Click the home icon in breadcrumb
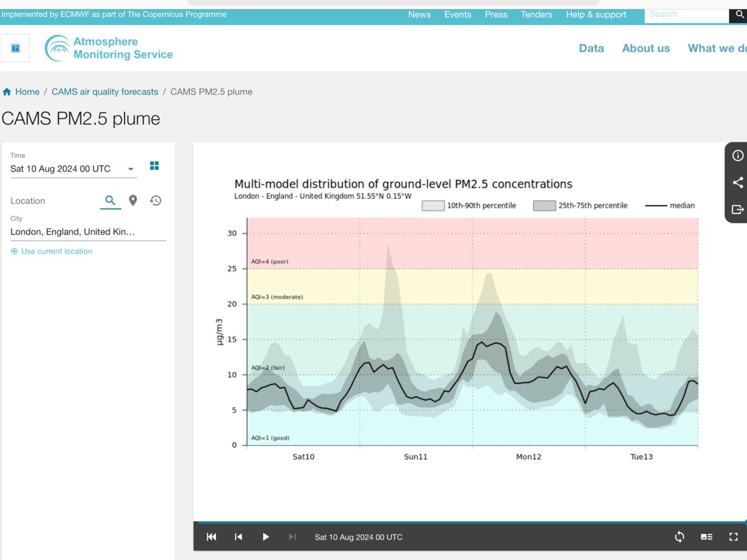The width and height of the screenshot is (747, 560). click(x=7, y=91)
